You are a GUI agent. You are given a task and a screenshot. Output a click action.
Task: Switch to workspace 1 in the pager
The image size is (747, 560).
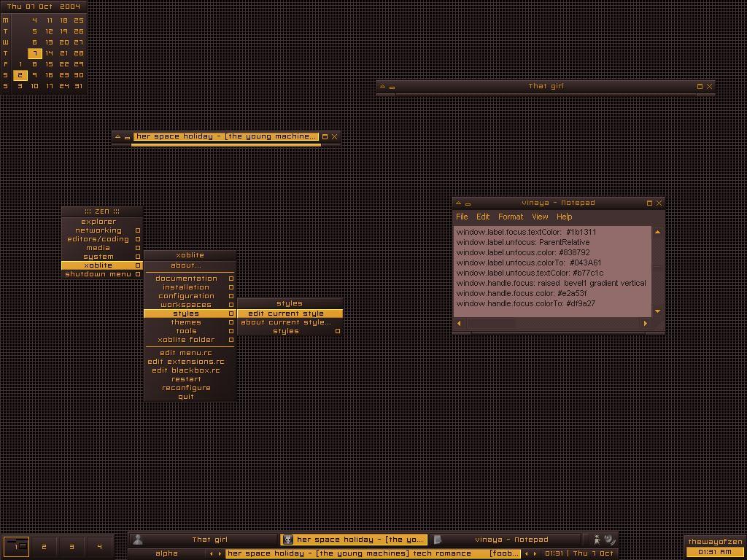16,547
